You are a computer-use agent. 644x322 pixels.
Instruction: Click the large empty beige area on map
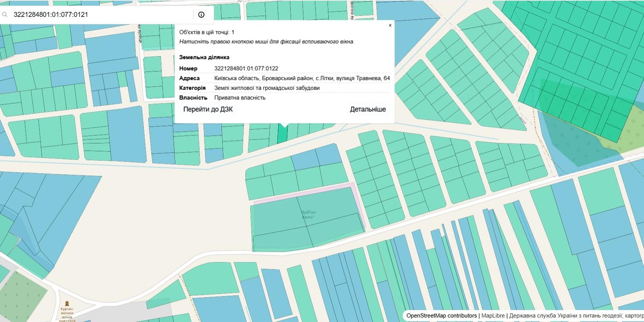coord(161,210)
